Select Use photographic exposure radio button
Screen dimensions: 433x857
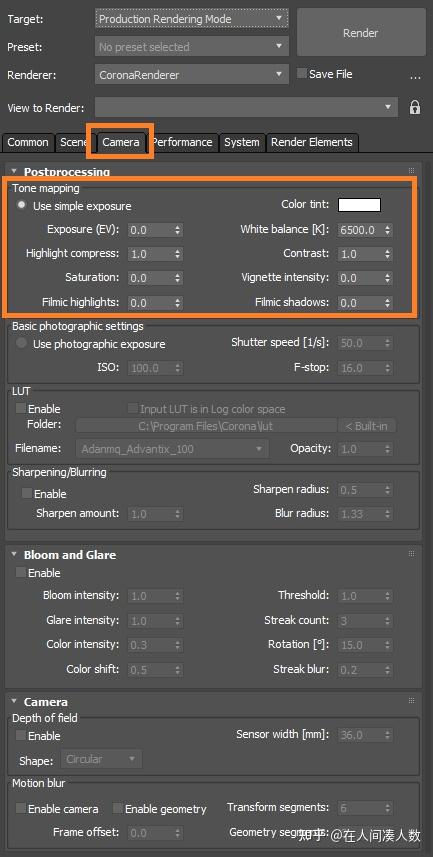pyautogui.click(x=21, y=343)
